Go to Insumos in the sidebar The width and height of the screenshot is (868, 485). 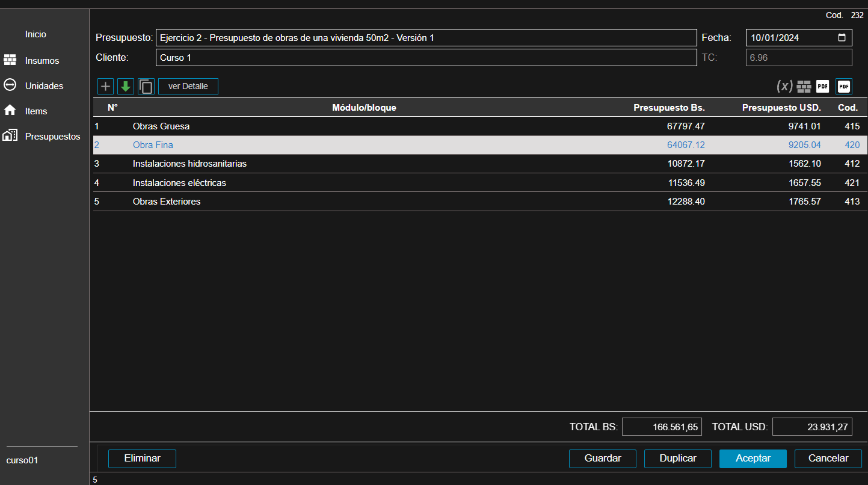[42, 61]
